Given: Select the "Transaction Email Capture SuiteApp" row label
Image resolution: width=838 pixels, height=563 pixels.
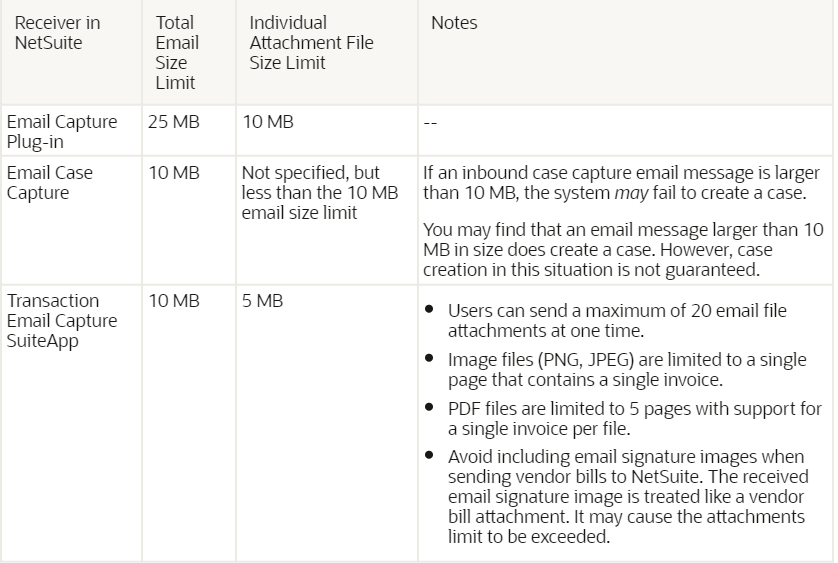Looking at the screenshot, I should (x=61, y=320).
